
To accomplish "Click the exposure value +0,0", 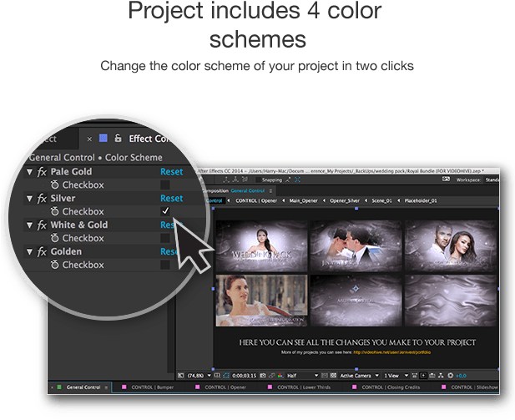I will click(461, 376).
